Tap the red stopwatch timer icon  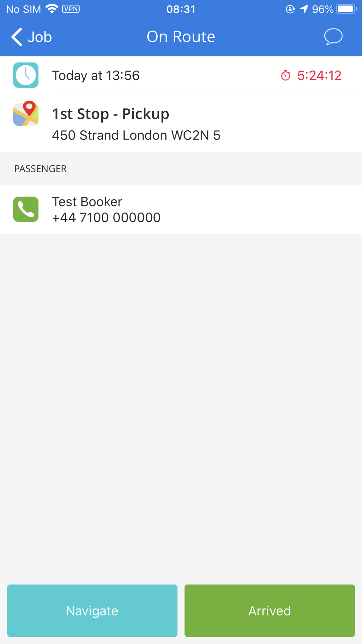click(x=286, y=75)
